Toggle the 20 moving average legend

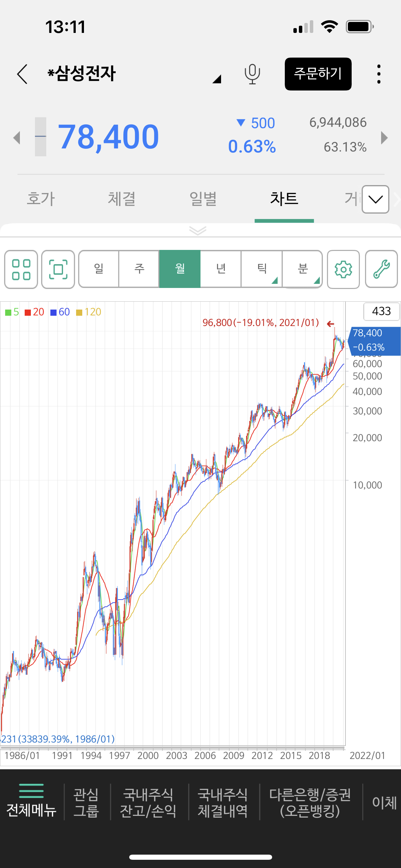point(35,312)
